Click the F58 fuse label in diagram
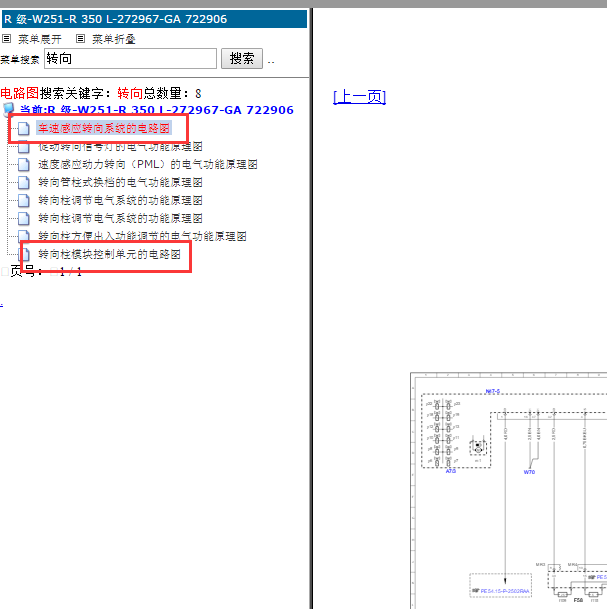This screenshot has width=607, height=609. (x=578, y=600)
